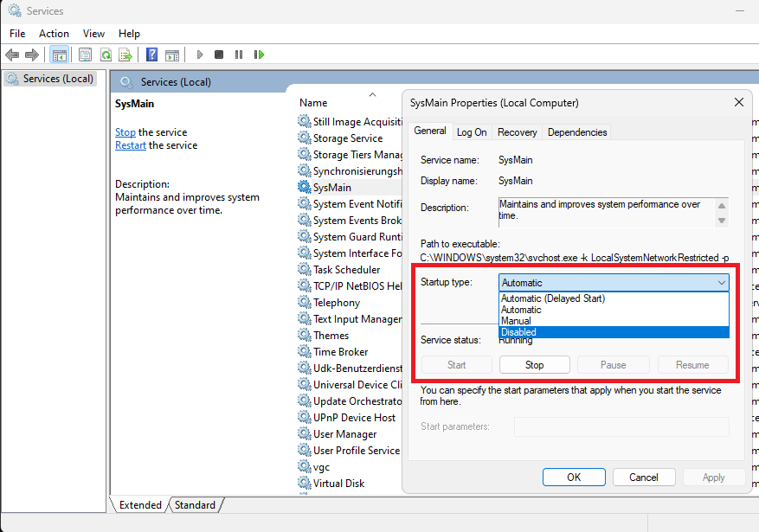This screenshot has height=532, width=759.
Task: Refresh the services list with the toolbar icon
Action: [106, 54]
